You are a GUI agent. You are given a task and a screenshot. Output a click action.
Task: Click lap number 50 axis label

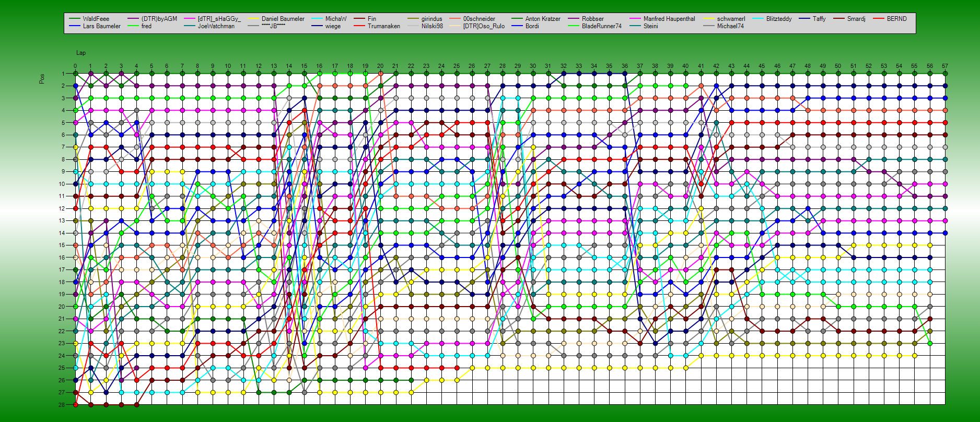click(x=838, y=66)
